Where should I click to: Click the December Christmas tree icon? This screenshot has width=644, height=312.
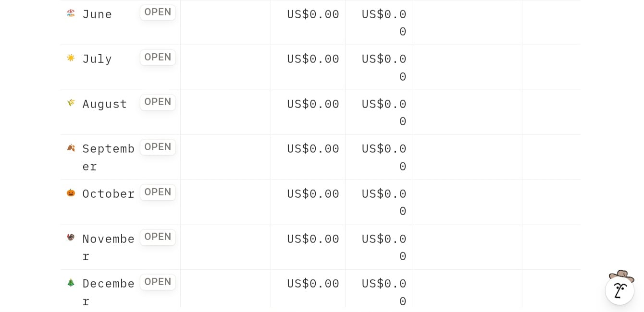point(71,282)
